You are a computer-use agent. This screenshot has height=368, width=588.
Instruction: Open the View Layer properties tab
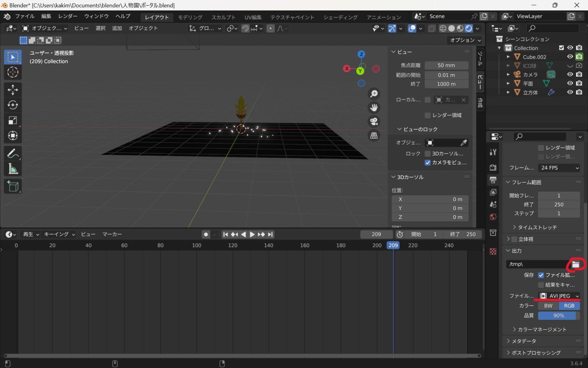coord(493,192)
